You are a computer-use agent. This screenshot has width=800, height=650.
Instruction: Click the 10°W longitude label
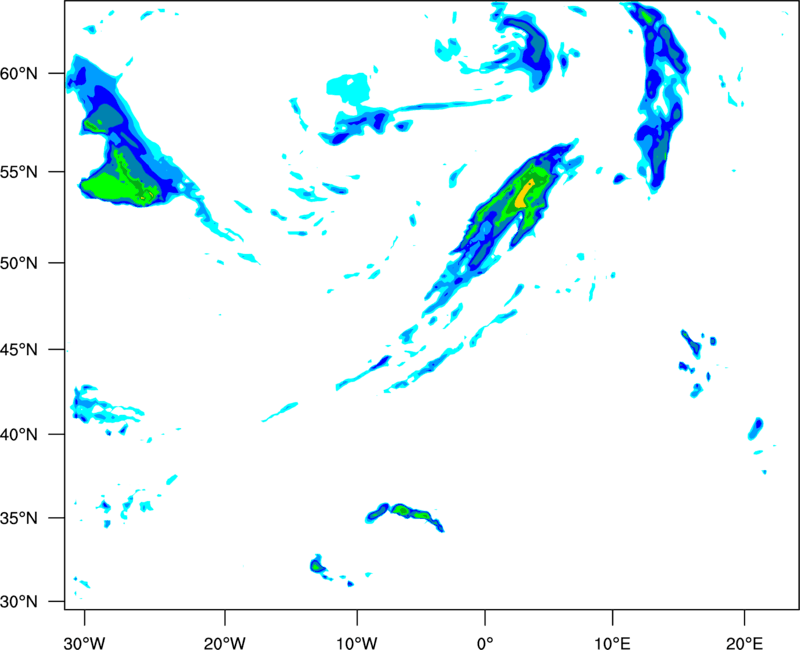pos(357,643)
